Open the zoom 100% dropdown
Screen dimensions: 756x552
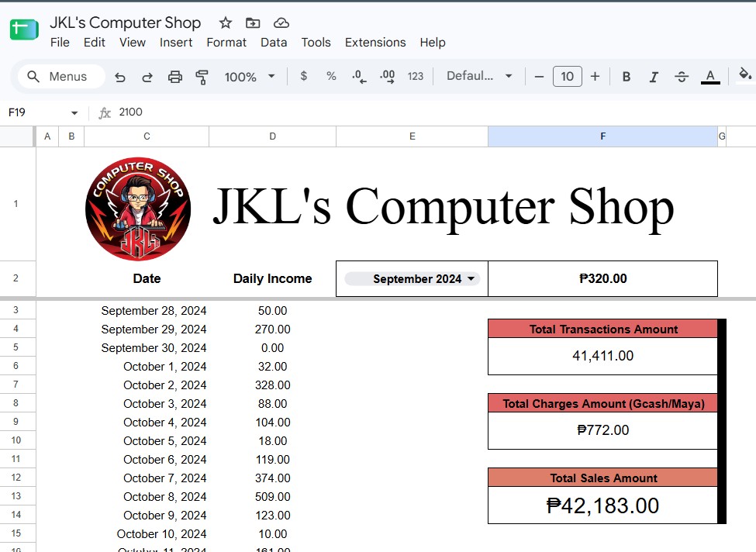[x=249, y=77]
